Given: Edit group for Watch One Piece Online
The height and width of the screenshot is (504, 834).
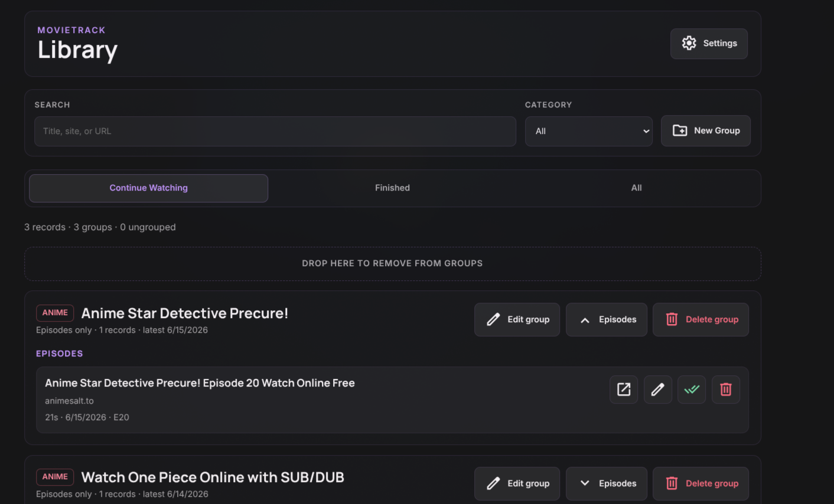Looking at the screenshot, I should pos(517,484).
